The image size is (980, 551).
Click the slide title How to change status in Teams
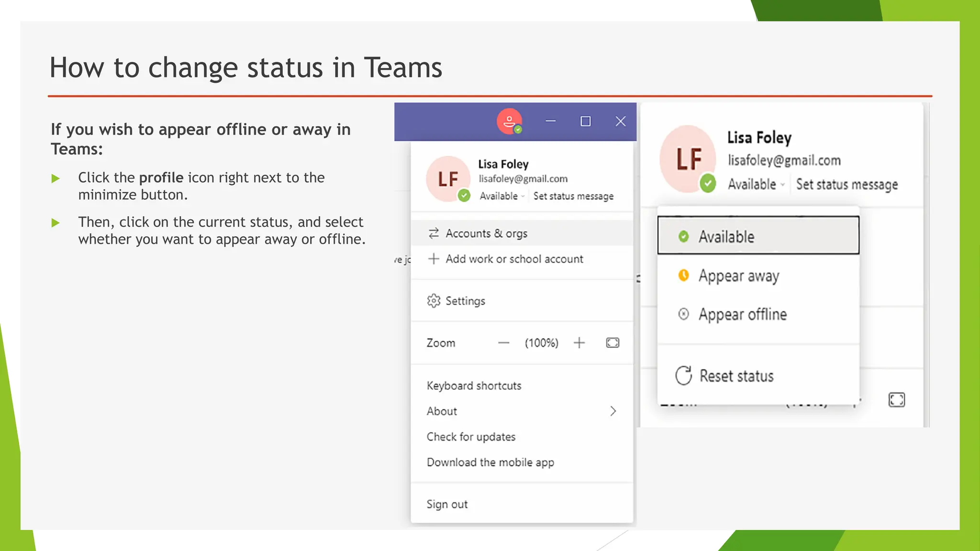tap(246, 67)
